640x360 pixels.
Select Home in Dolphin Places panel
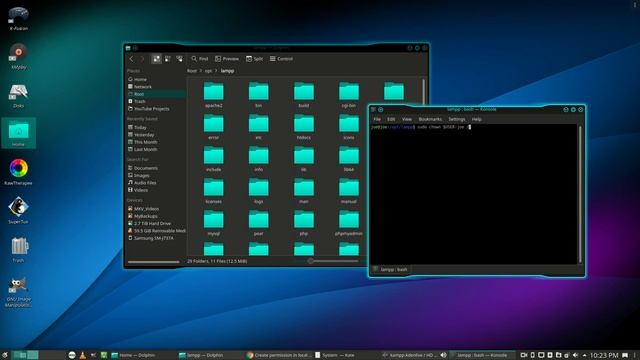pyautogui.click(x=156, y=79)
